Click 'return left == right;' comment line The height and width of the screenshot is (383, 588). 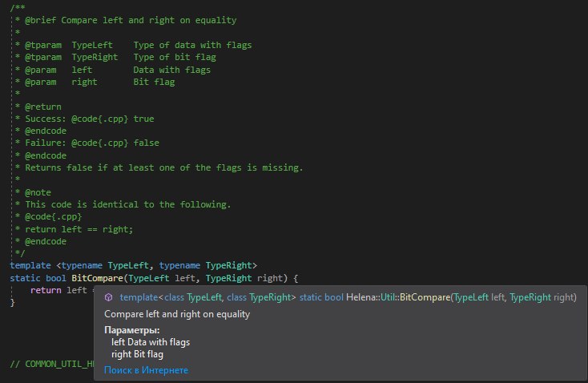79,229
